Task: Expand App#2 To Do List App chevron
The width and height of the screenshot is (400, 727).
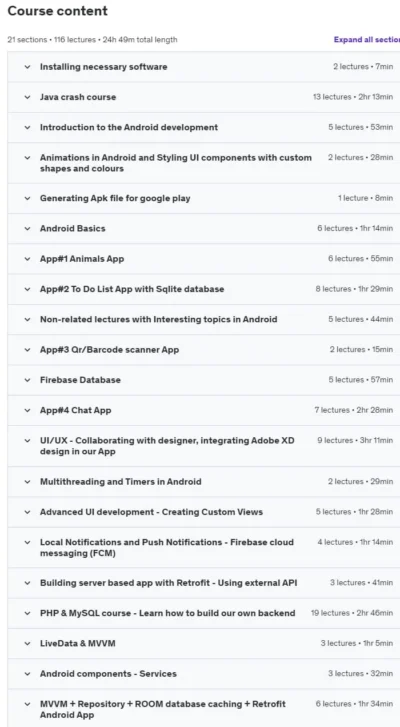Action: pyautogui.click(x=27, y=289)
